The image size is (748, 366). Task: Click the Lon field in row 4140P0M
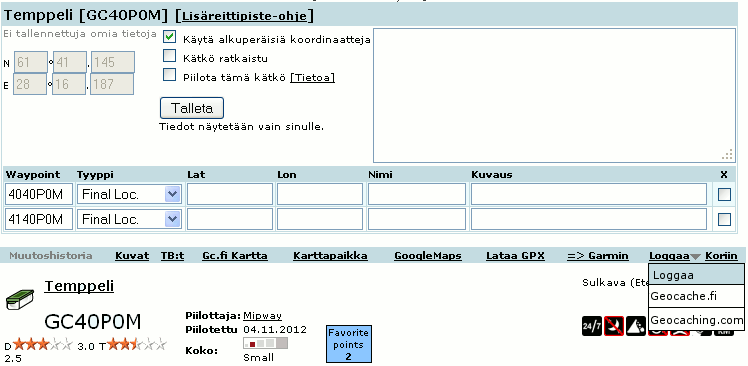coord(320,219)
